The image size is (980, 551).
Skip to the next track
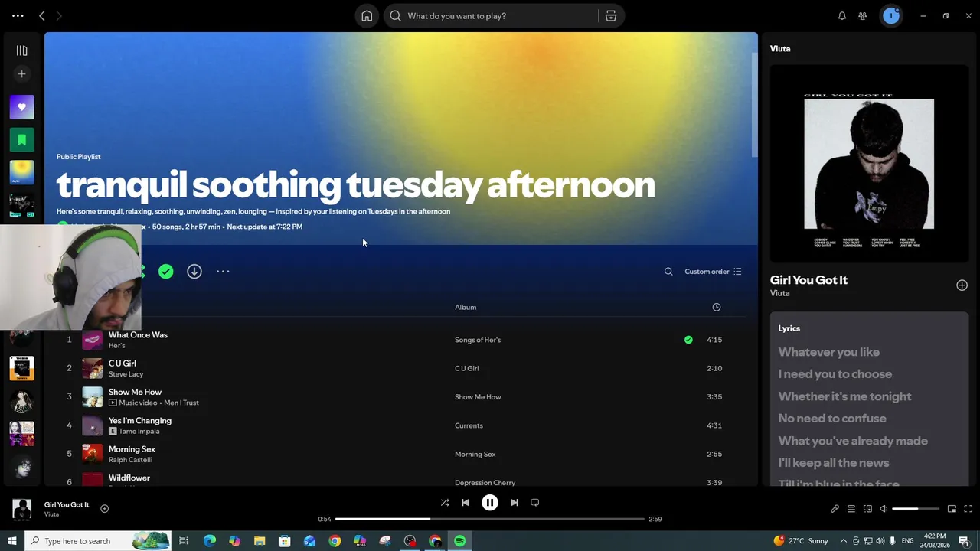[514, 503]
